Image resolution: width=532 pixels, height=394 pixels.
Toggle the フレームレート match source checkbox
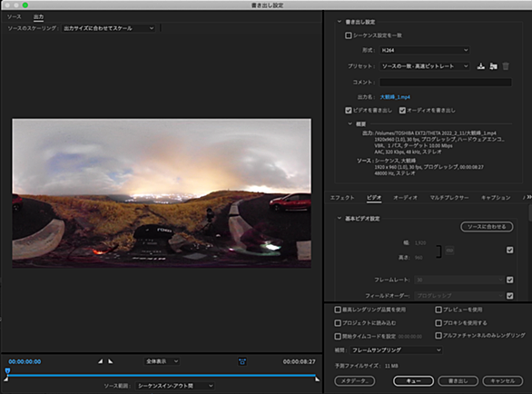tap(509, 280)
